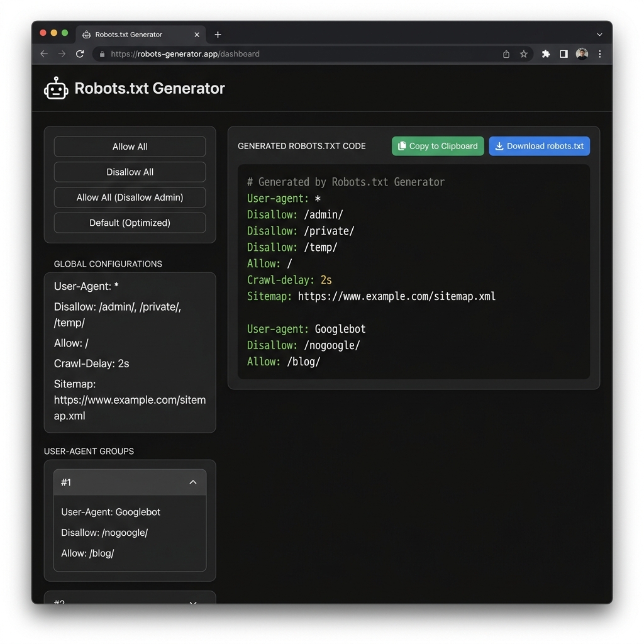Screen dimensions: 644x644
Task: Click the browser back arrow
Action: tap(45, 54)
